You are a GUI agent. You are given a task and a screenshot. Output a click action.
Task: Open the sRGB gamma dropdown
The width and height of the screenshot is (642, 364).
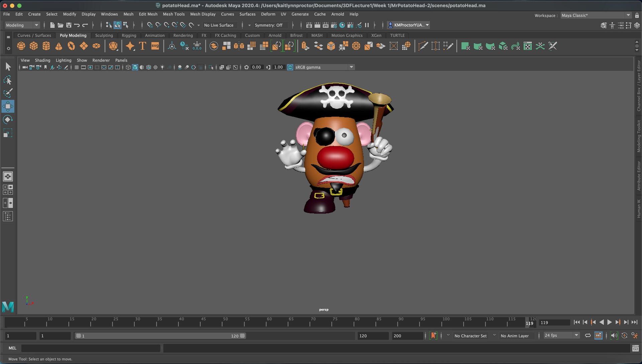(350, 67)
